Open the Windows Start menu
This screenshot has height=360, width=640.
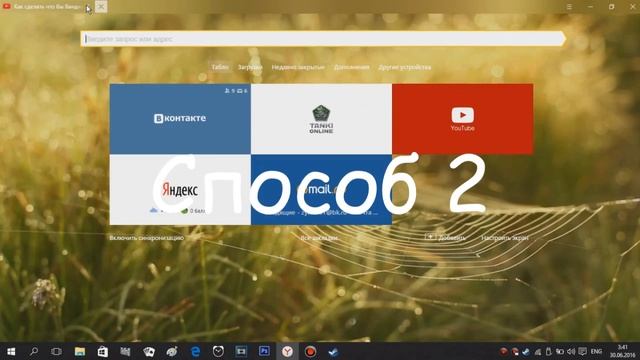tap(11, 351)
